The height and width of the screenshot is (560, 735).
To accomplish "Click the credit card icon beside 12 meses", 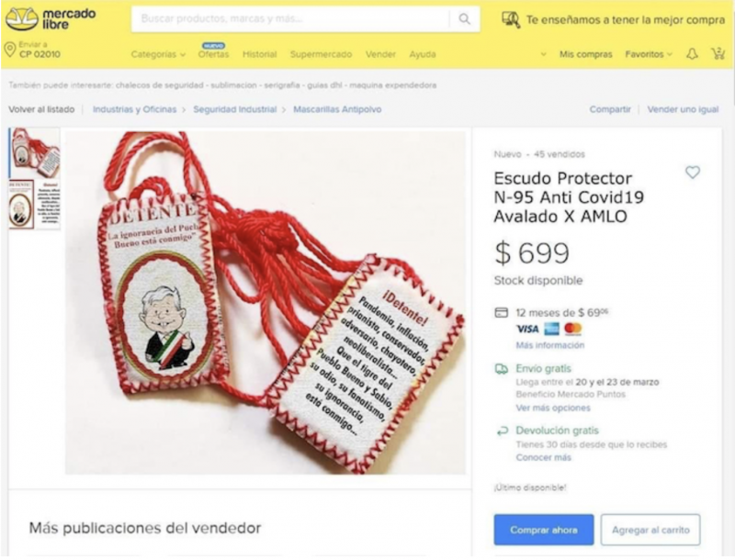I will tap(502, 312).
